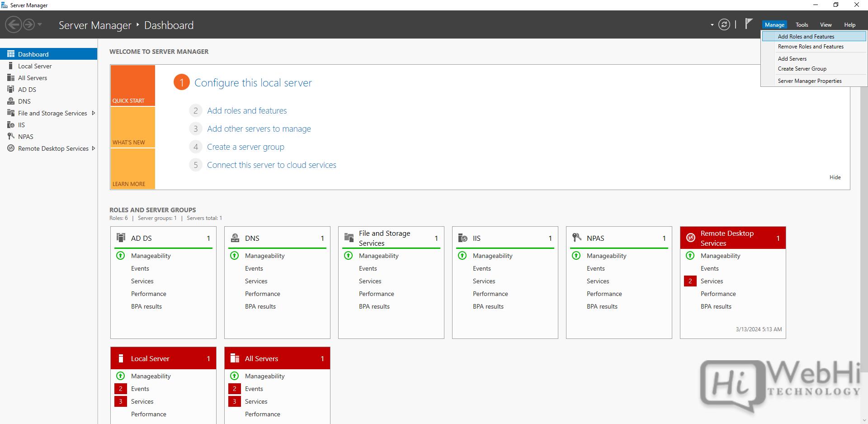The image size is (868, 424).
Task: Select Add Roles and Features menu item
Action: 806,37
